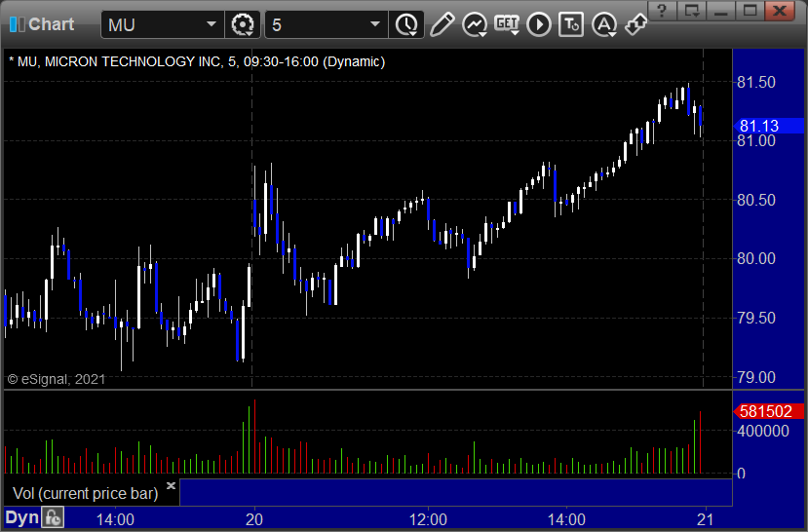The image size is (808, 532).
Task: Click the 20 date axis label
Action: [254, 519]
